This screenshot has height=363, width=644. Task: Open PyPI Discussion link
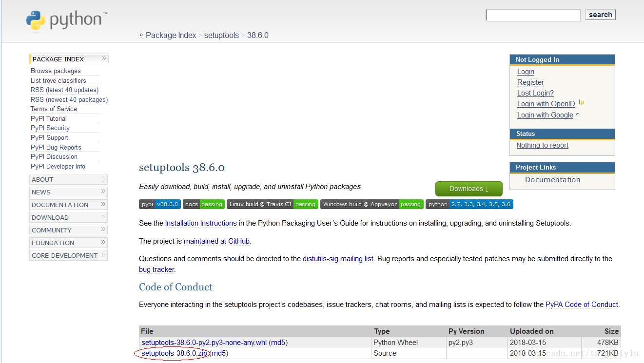tap(54, 156)
